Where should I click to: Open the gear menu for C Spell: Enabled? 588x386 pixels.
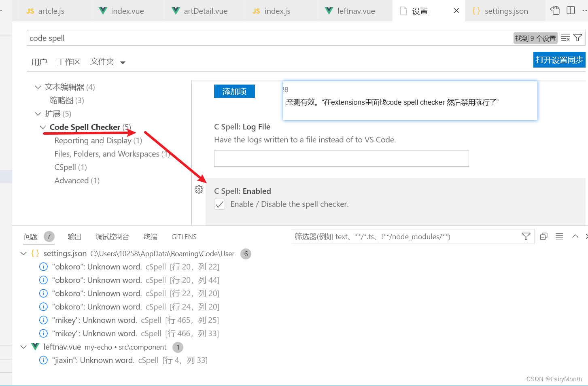pos(199,189)
